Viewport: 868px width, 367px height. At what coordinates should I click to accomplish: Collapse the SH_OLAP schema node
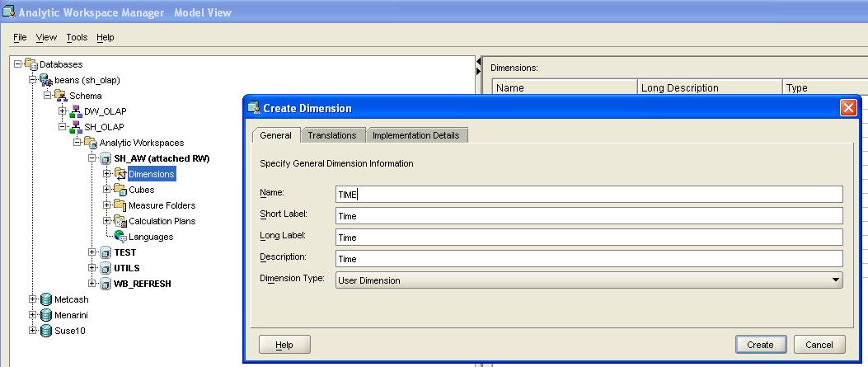tap(63, 127)
